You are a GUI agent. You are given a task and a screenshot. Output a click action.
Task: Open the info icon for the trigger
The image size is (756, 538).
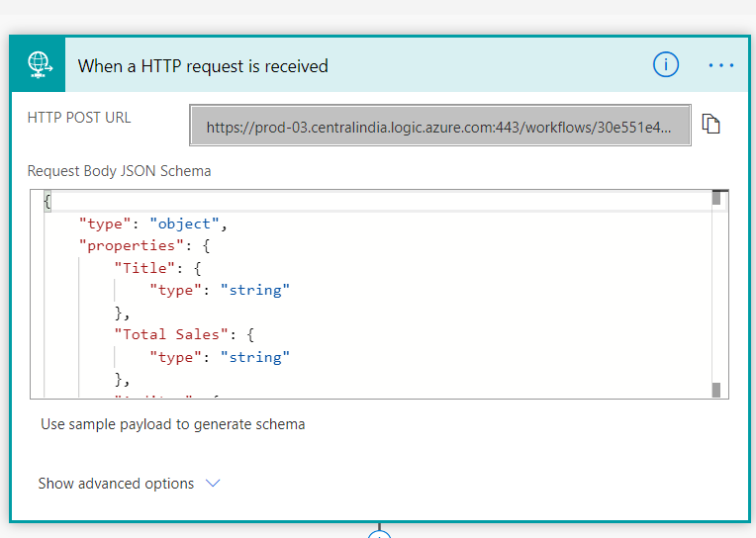pyautogui.click(x=666, y=64)
